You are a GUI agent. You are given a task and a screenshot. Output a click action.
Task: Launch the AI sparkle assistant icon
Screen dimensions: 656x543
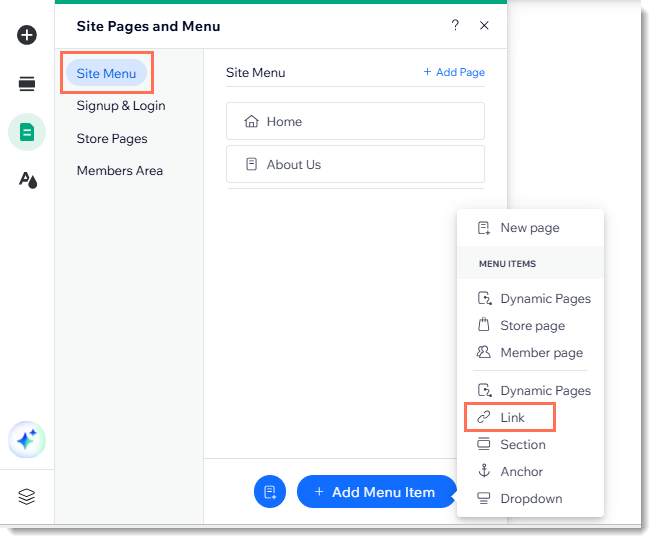click(27, 439)
